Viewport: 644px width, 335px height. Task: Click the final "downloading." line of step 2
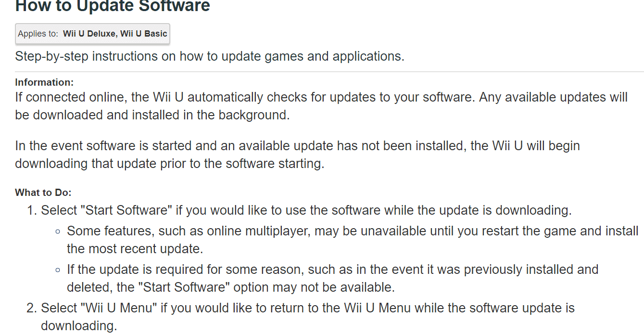point(79,326)
